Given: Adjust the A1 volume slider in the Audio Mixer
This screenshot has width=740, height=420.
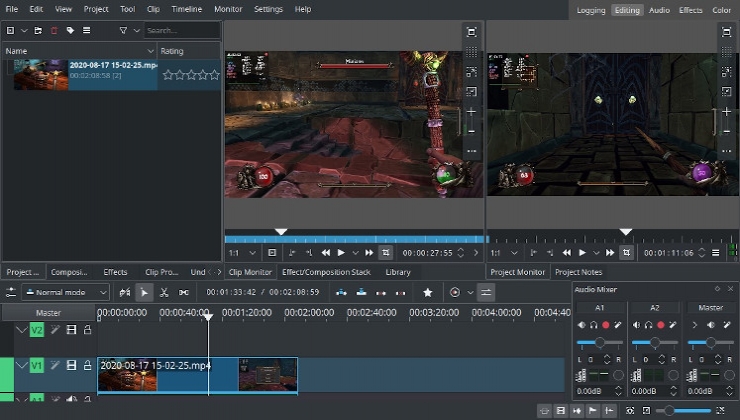Looking at the screenshot, I should click(x=599, y=342).
